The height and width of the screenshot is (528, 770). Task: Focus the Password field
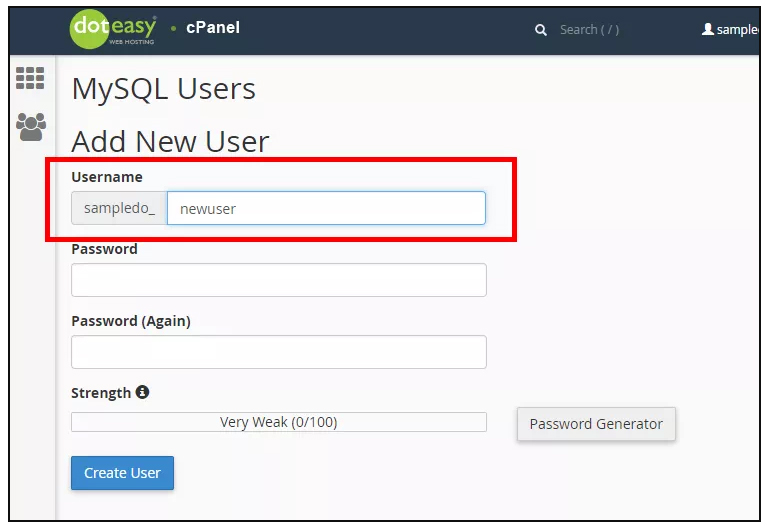tap(279, 280)
